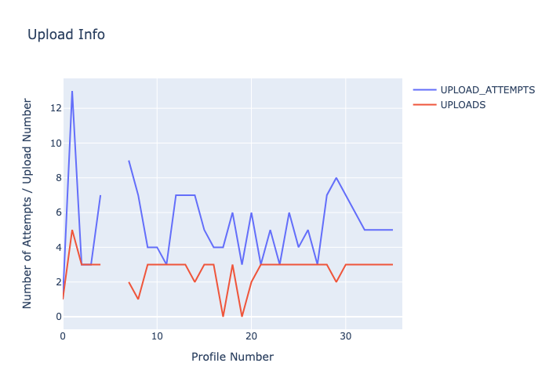Toggle the UPLOADS legend entry

(463, 105)
